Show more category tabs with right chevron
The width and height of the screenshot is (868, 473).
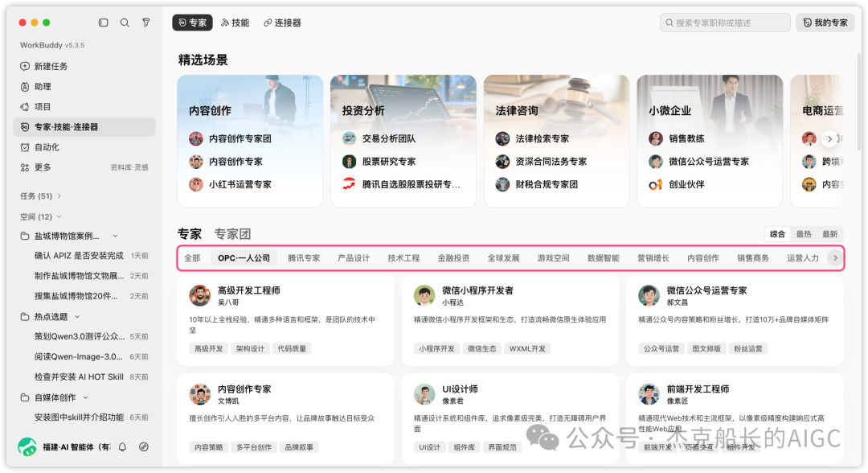tap(835, 258)
